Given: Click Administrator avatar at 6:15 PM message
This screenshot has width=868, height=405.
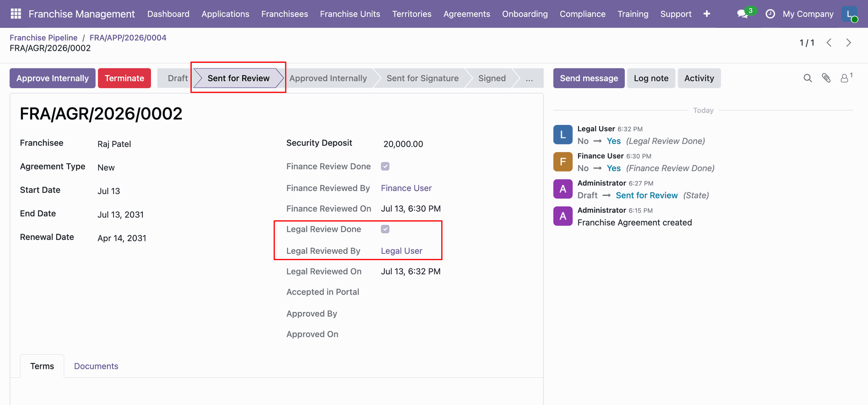Looking at the screenshot, I should click(563, 216).
